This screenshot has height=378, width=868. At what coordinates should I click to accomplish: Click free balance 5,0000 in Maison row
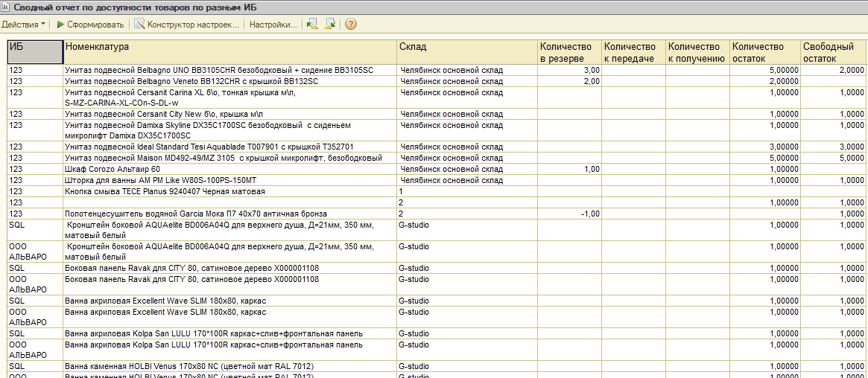[x=834, y=158]
